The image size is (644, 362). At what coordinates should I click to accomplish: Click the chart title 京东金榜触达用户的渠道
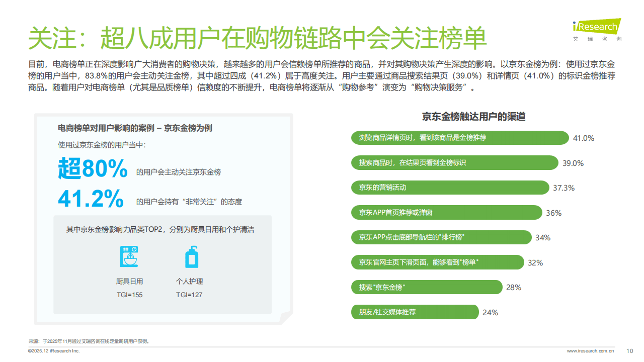[x=473, y=117]
